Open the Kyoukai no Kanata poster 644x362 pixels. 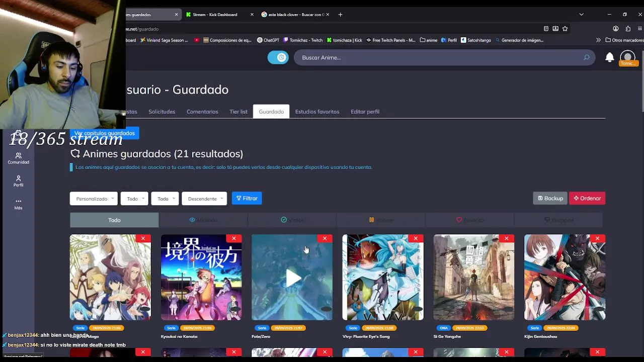tap(201, 278)
